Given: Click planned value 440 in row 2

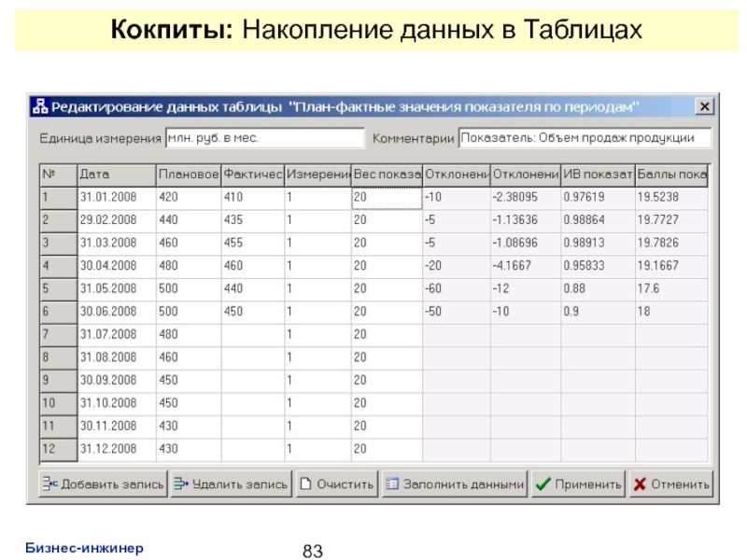Looking at the screenshot, I should click(189, 220).
